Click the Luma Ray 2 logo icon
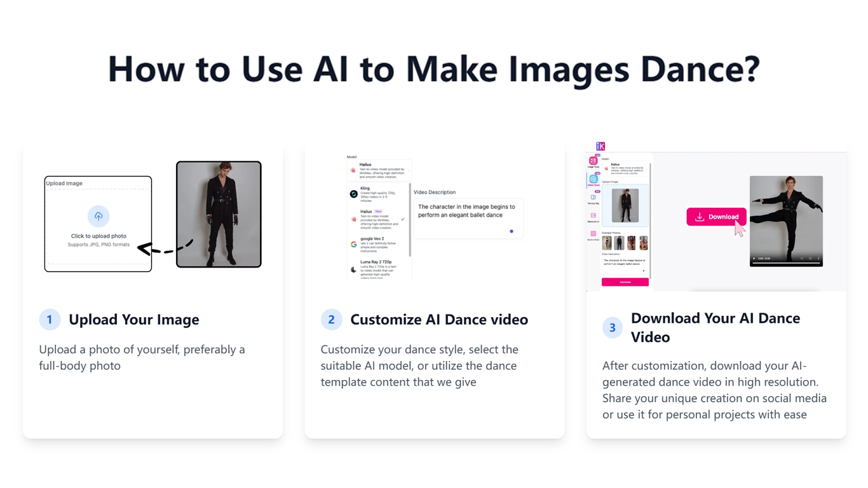This screenshot has height=488, width=868. 354,269
